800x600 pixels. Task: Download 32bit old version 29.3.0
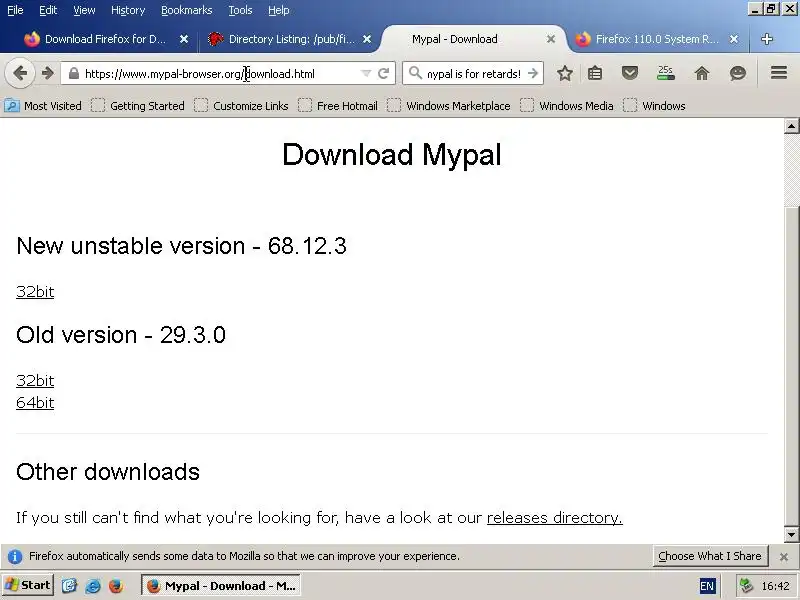click(35, 380)
